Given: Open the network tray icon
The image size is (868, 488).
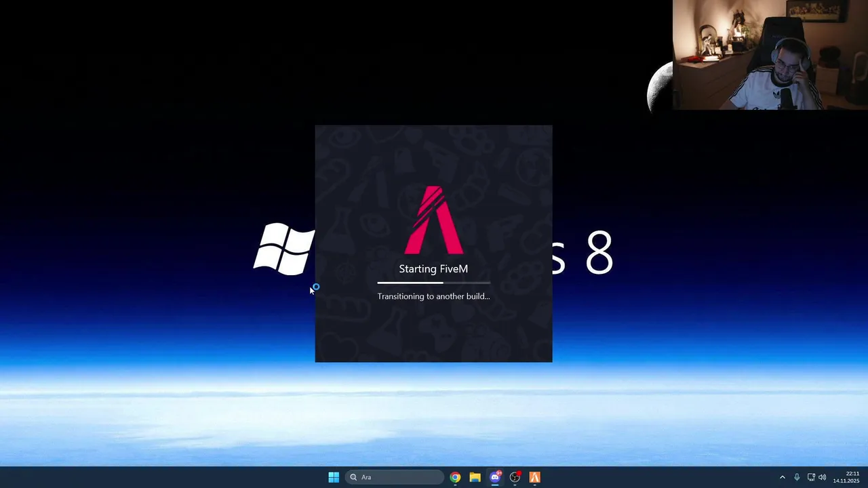Looking at the screenshot, I should [811, 477].
